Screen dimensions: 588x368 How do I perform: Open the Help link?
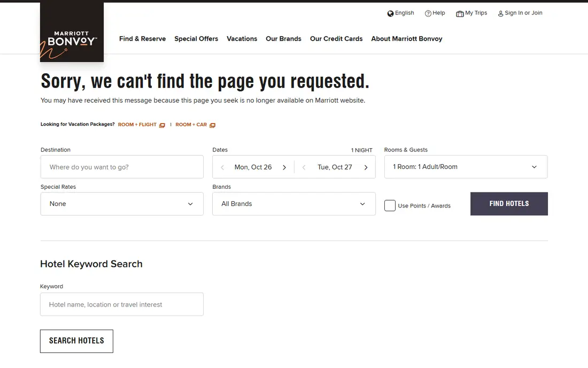(x=439, y=13)
